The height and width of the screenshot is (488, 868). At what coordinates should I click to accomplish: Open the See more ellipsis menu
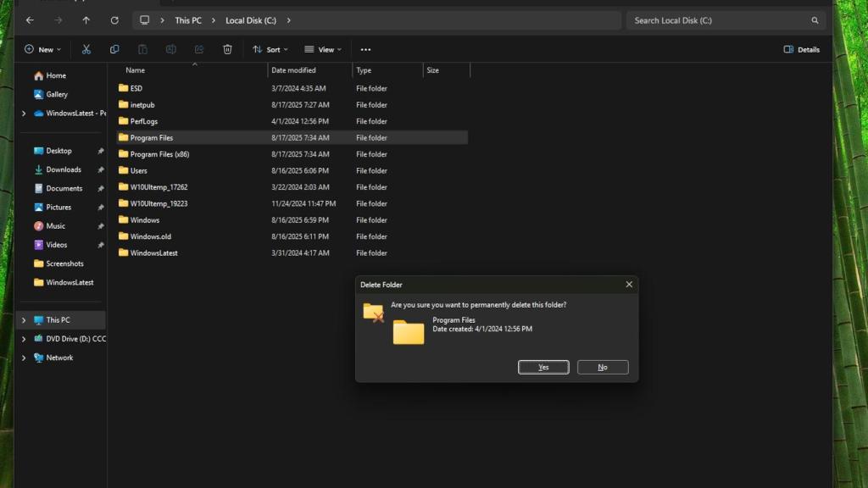[x=364, y=49]
